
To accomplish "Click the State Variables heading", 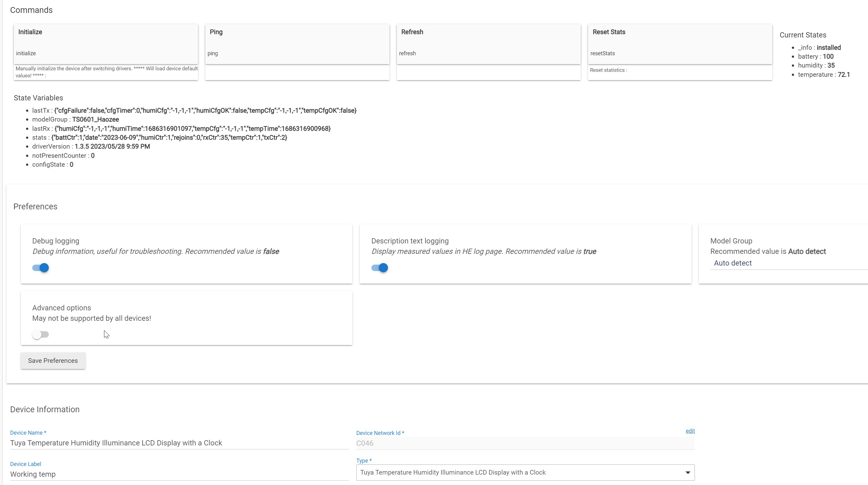I will tap(38, 98).
